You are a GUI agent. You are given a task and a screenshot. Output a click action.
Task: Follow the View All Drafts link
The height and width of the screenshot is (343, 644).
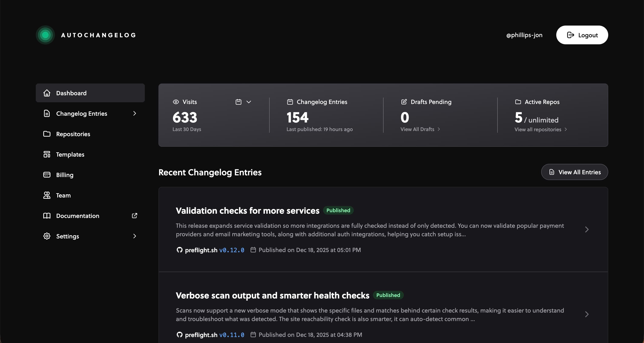418,129
